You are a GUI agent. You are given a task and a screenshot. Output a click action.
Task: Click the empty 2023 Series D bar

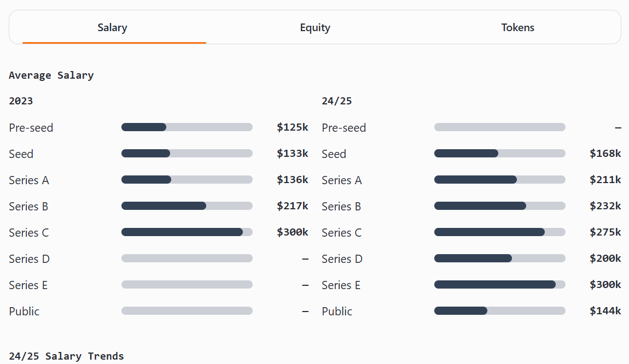(x=187, y=259)
